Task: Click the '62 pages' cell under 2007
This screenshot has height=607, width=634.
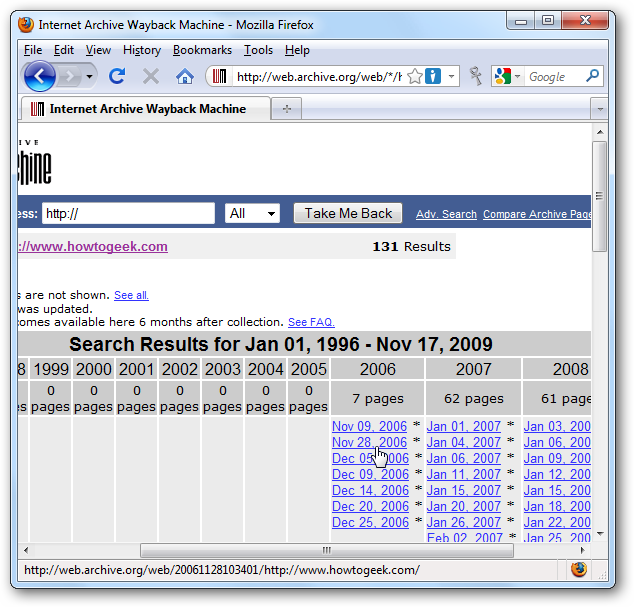Action: point(473,399)
